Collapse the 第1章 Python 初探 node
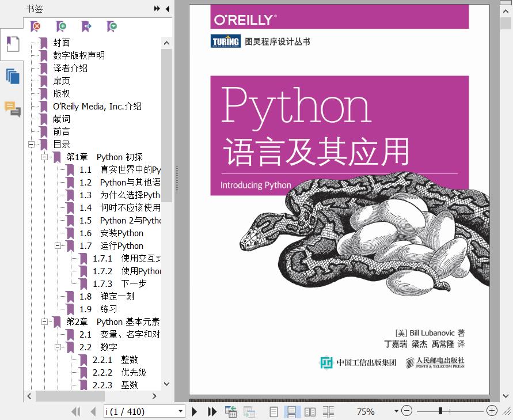The image size is (513, 420). (x=44, y=157)
